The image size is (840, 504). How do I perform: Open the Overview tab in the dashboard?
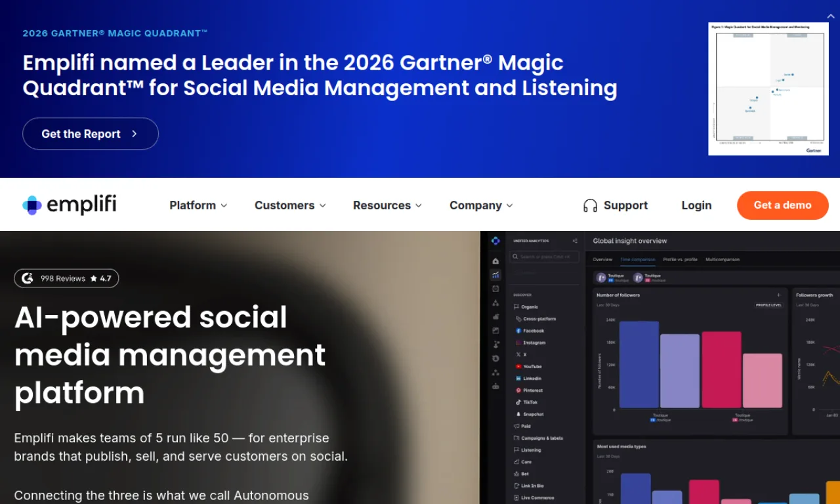[x=602, y=260]
